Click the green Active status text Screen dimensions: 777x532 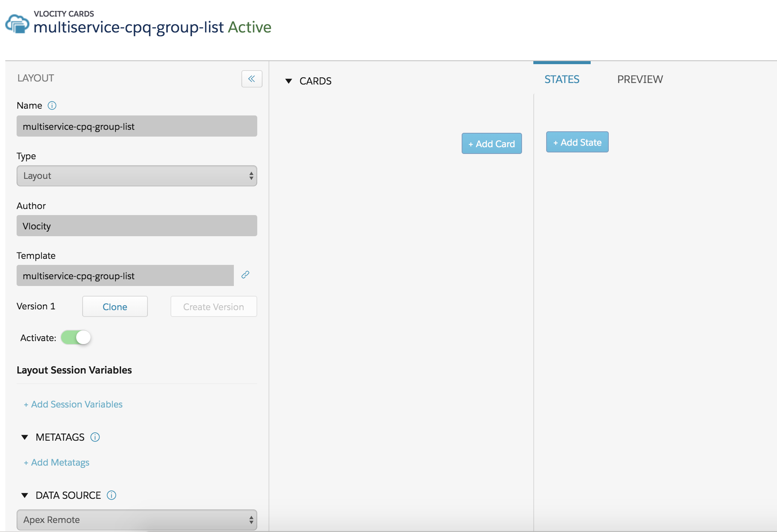click(250, 27)
